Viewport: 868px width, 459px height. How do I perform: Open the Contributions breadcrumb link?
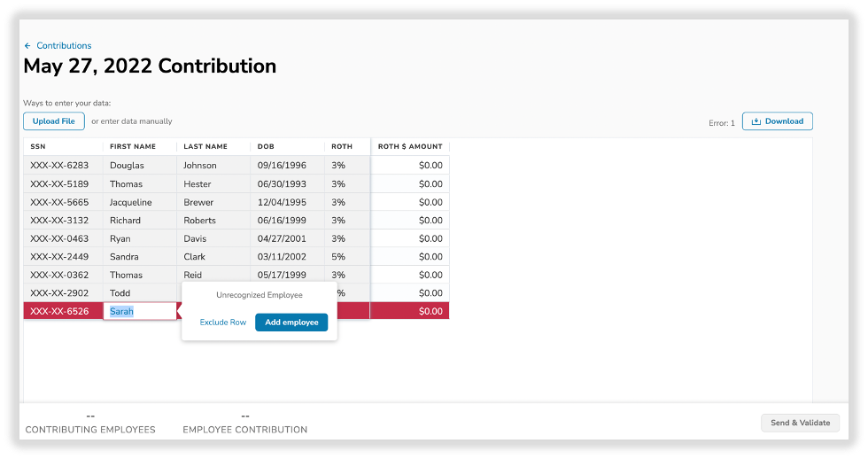64,46
